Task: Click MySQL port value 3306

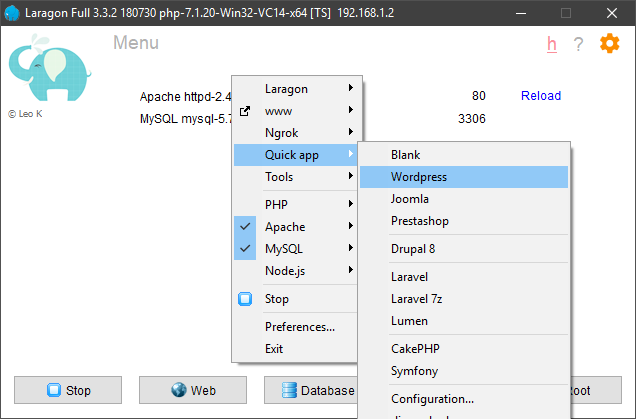Action: point(471,118)
